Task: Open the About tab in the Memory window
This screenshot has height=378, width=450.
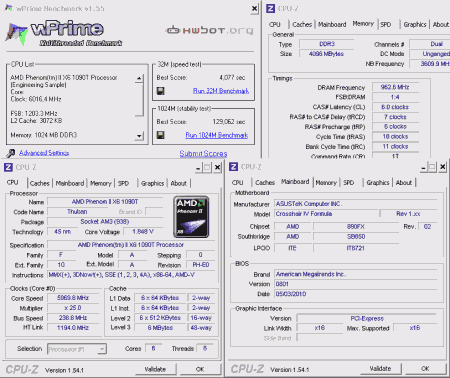Action: tap(441, 25)
